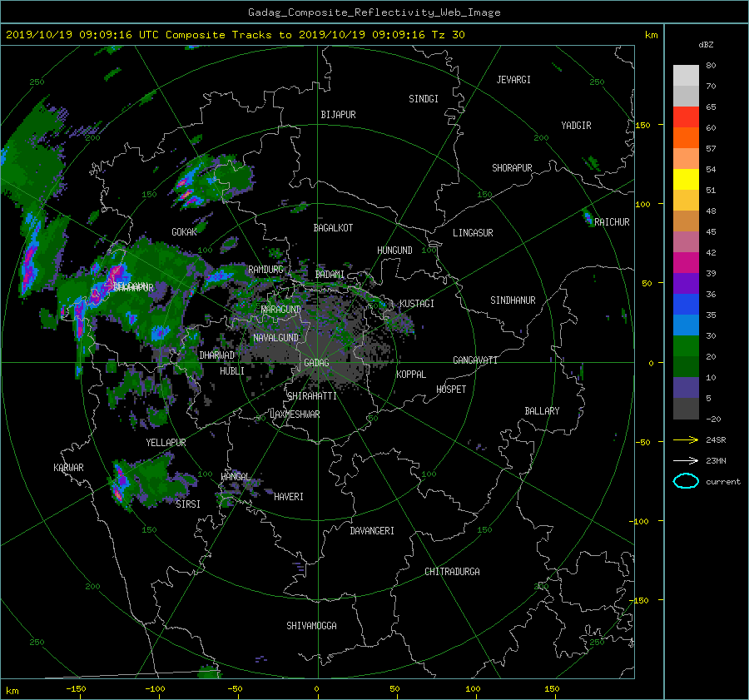Click the GADAG radar center label
749x700 pixels.
[x=316, y=363]
